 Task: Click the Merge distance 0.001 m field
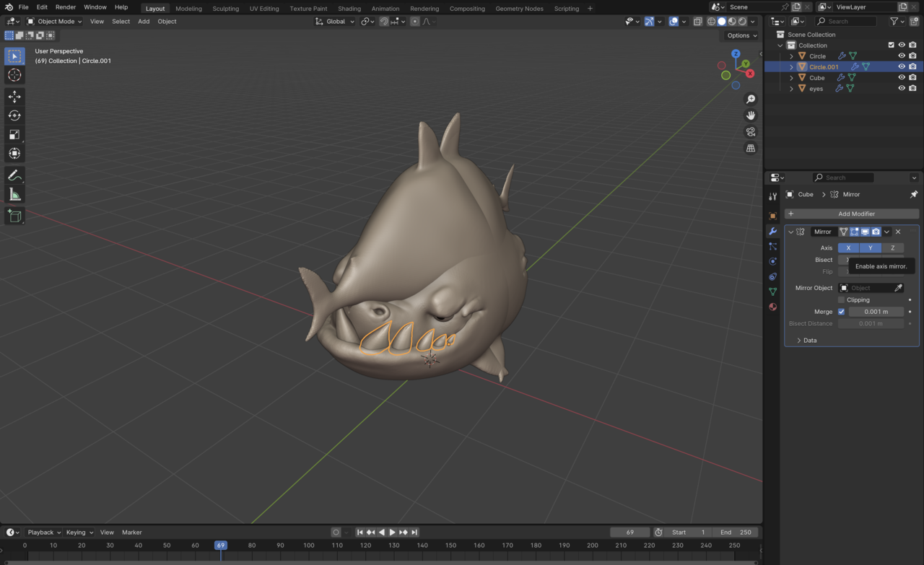point(876,312)
